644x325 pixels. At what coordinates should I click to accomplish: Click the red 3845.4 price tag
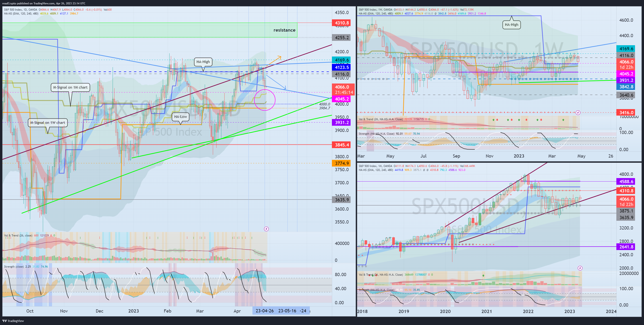[341, 145]
